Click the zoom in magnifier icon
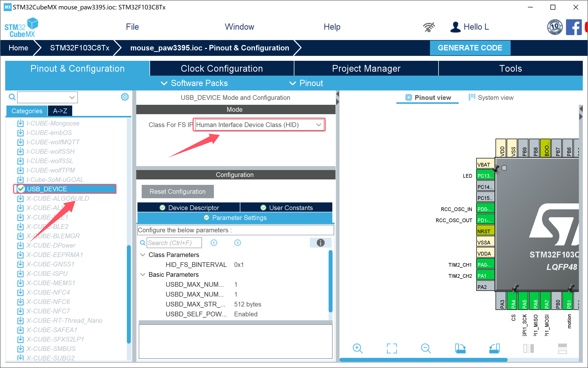The width and height of the screenshot is (588, 368). coord(357,348)
